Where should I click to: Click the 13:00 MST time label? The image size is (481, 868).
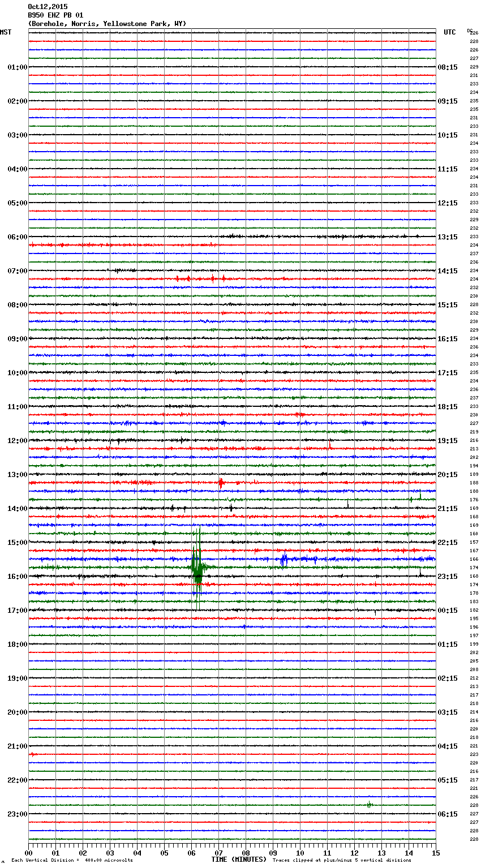tap(17, 475)
